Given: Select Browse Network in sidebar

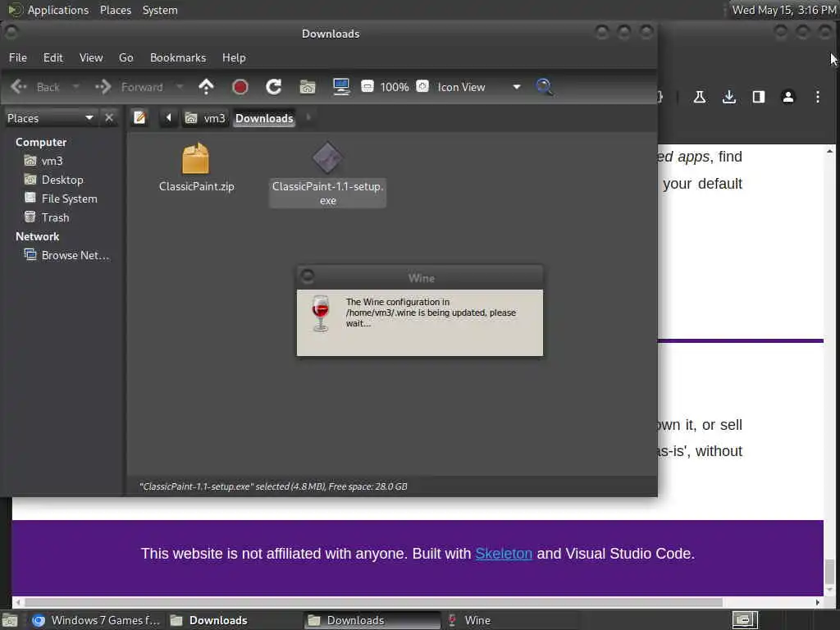Looking at the screenshot, I should pyautogui.click(x=67, y=255).
